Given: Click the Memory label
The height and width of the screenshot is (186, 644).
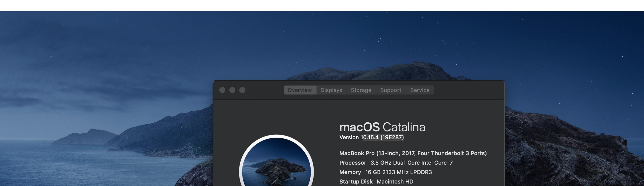Looking at the screenshot, I should point(350,172).
